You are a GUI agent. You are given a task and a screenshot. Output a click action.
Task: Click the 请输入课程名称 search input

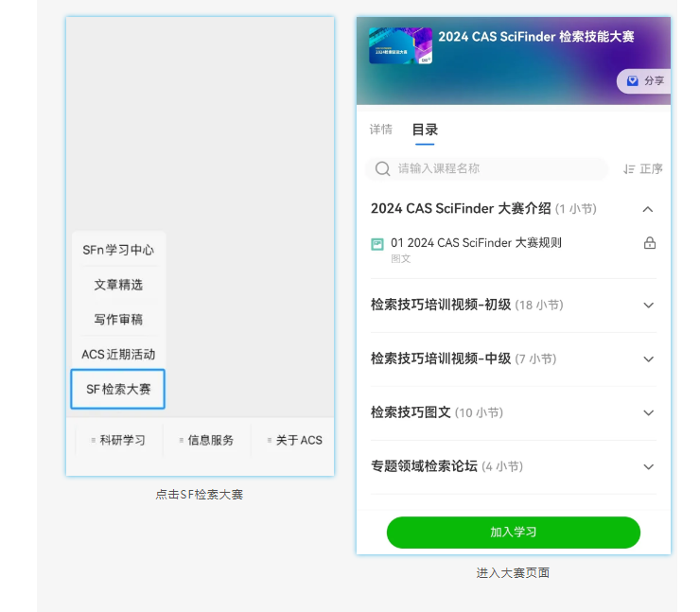(x=492, y=169)
